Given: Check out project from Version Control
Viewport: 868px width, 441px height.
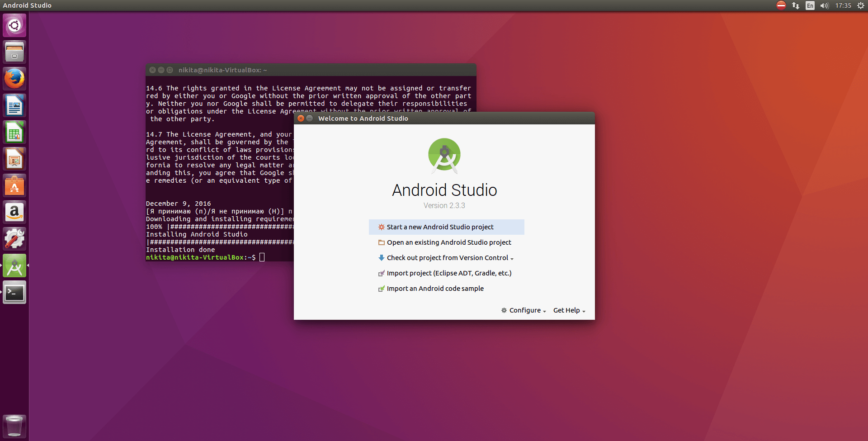Looking at the screenshot, I should pos(447,258).
